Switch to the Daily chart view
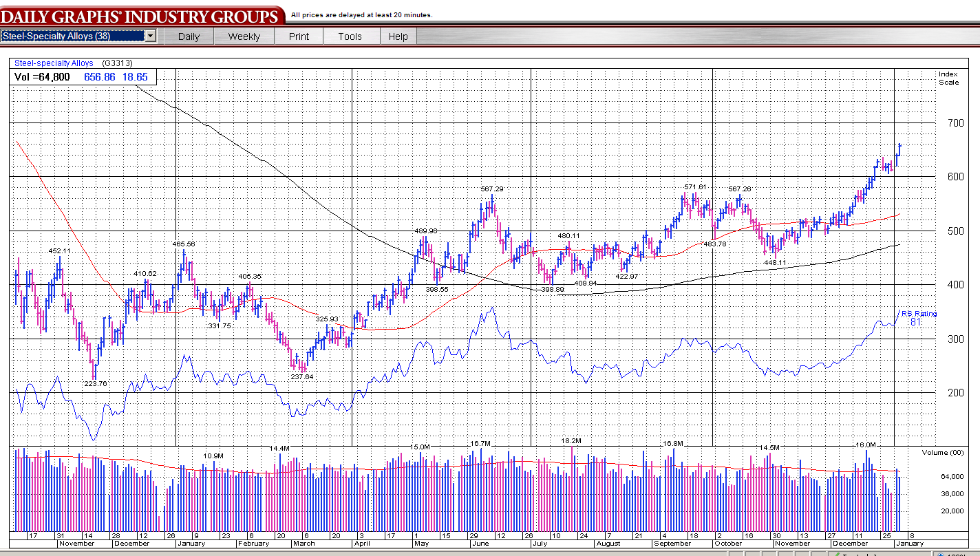 coord(189,36)
